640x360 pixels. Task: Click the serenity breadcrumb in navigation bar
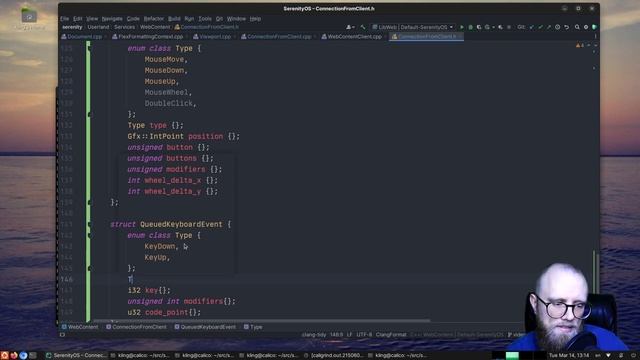tap(72, 27)
